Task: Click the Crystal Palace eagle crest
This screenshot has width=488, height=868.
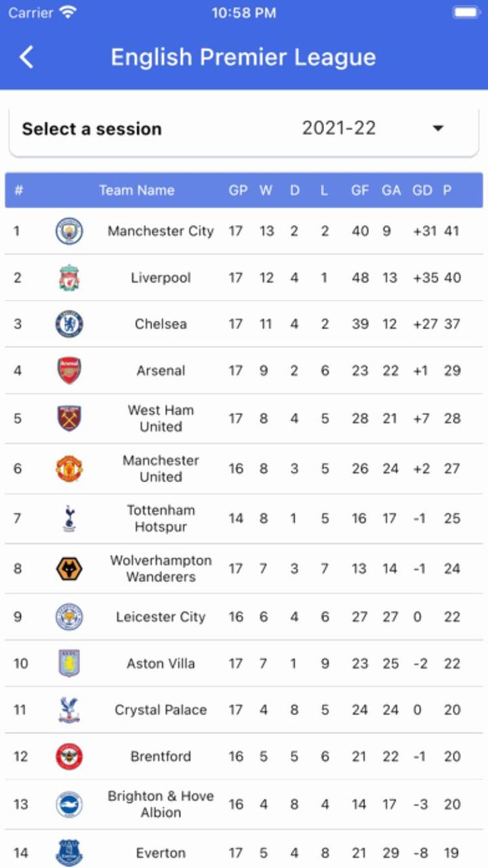Action: [69, 710]
